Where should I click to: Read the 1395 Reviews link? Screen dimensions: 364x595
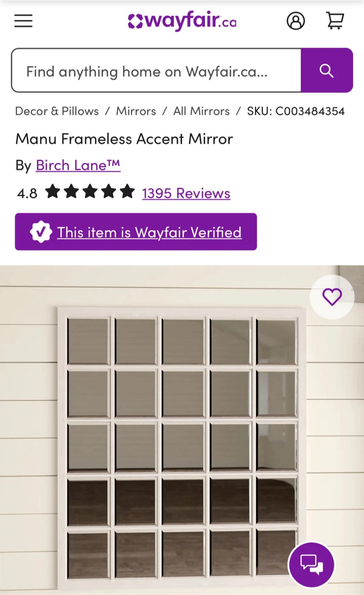186,193
